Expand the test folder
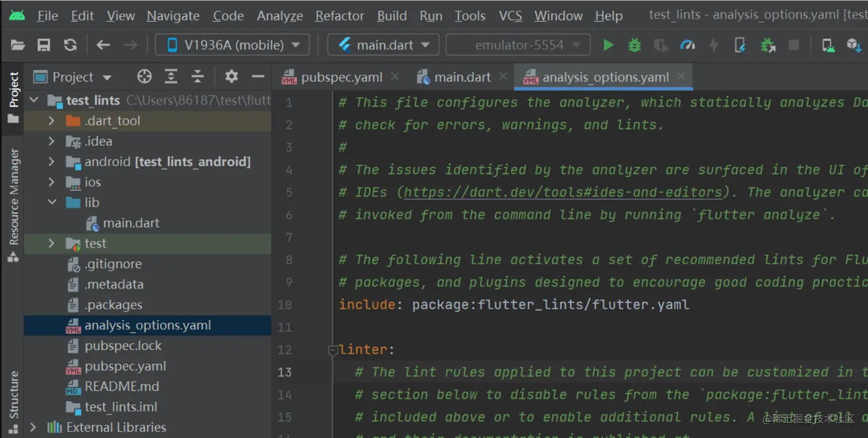 tap(52, 243)
